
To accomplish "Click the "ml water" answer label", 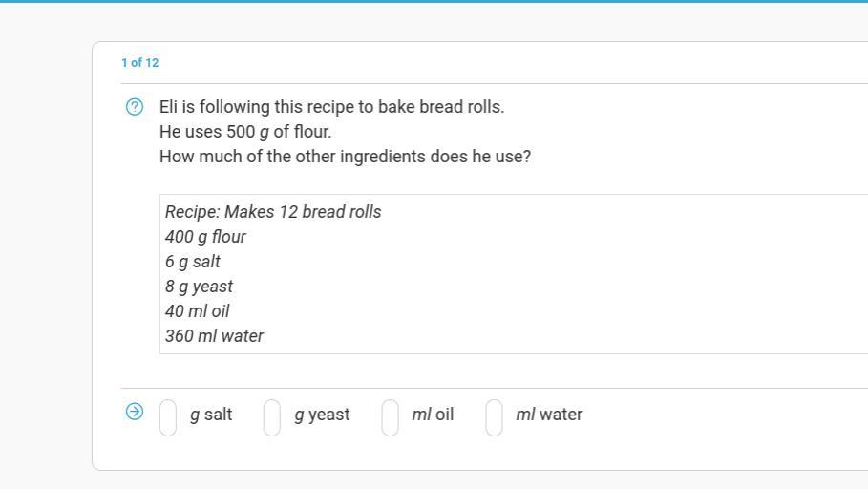I will 549,415.
